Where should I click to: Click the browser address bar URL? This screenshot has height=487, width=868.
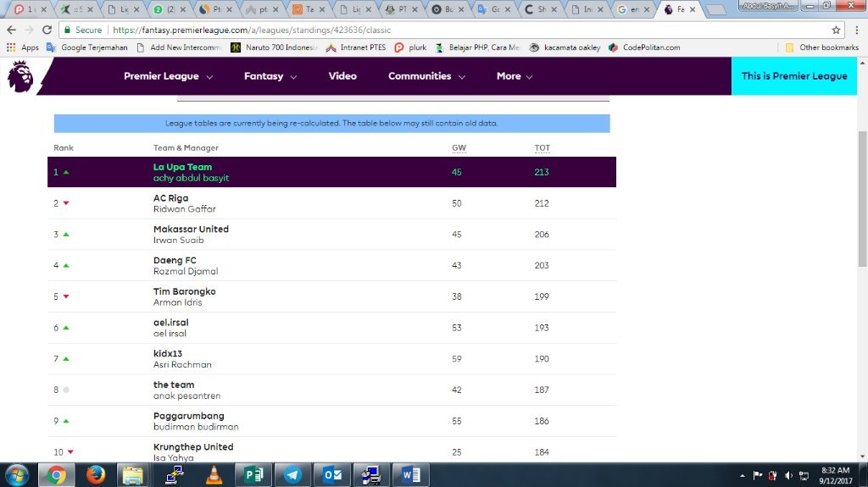[x=252, y=30]
